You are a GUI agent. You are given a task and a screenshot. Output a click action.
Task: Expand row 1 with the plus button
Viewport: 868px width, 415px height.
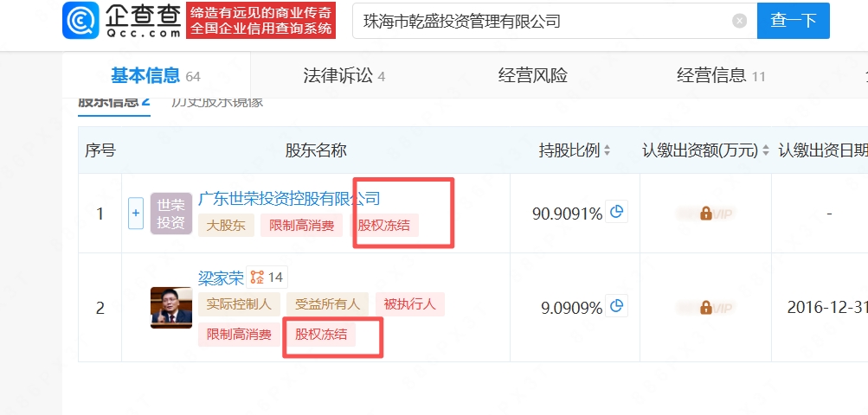pos(136,213)
